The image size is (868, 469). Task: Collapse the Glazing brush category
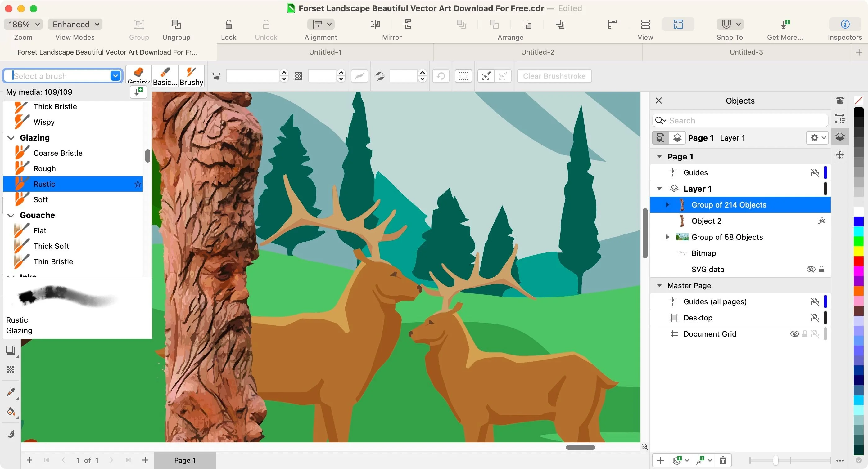(11, 137)
